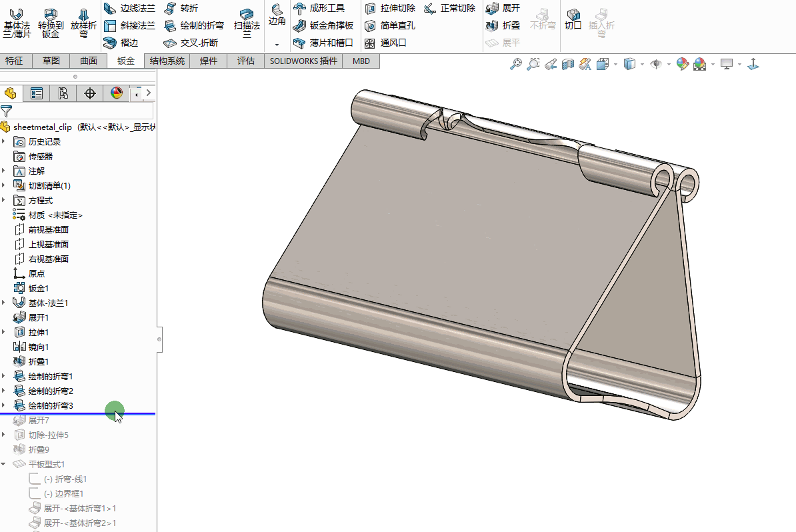796x532 pixels.
Task: Open the Hide/Show Items dropdown arrow
Action: point(669,65)
